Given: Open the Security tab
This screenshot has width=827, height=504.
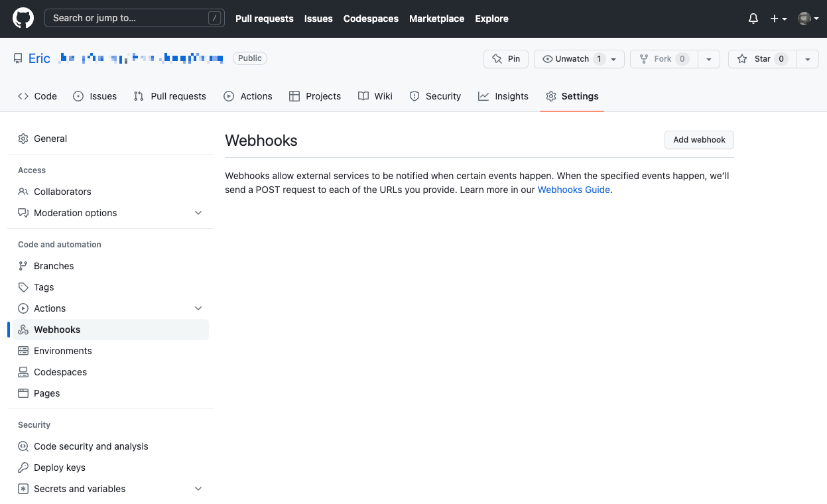Looking at the screenshot, I should point(435,96).
